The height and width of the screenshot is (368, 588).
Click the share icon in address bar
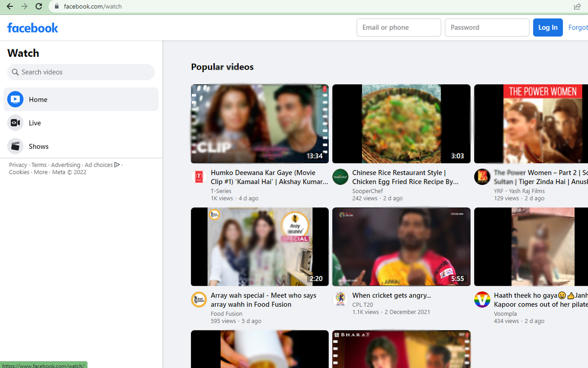pos(577,6)
